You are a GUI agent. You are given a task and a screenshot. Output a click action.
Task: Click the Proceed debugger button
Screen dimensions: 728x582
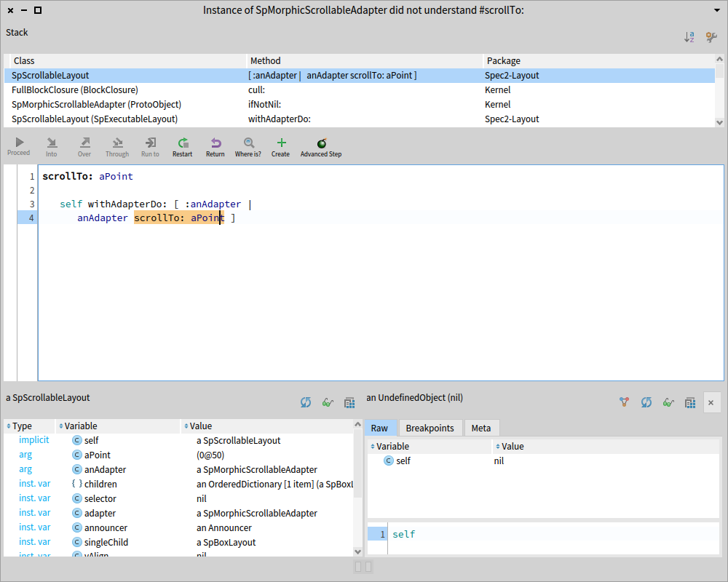click(19, 147)
